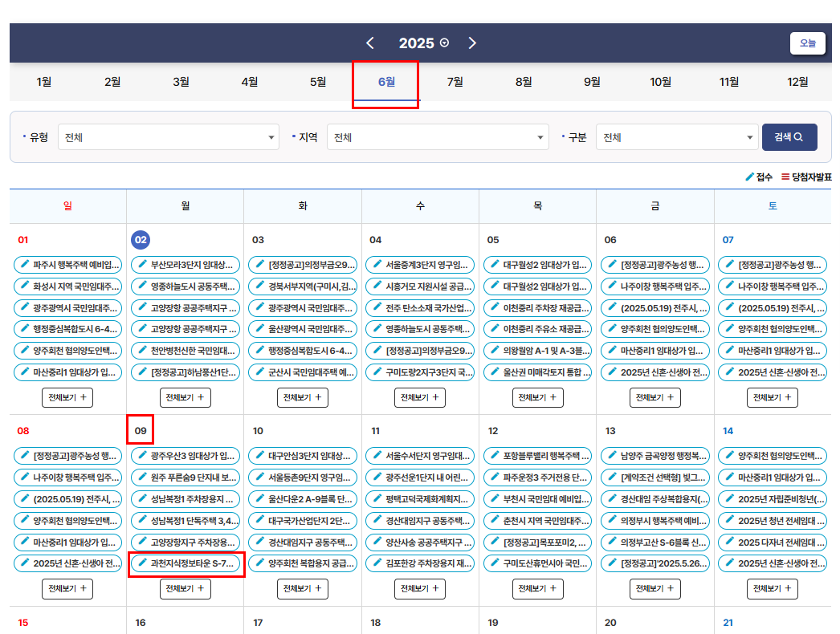Click pencil icon on 서울중계3단지 영구임 entry

click(x=377, y=264)
